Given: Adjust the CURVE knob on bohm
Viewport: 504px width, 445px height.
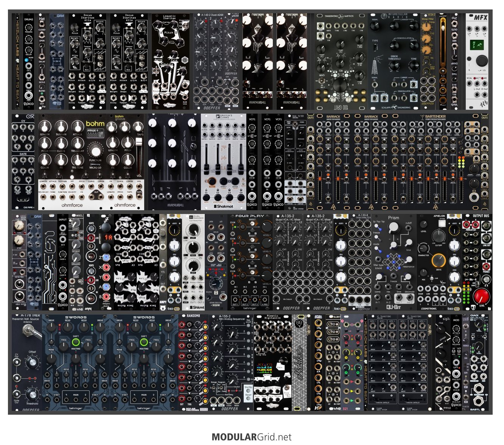Looking at the screenshot, I should pos(61,143).
